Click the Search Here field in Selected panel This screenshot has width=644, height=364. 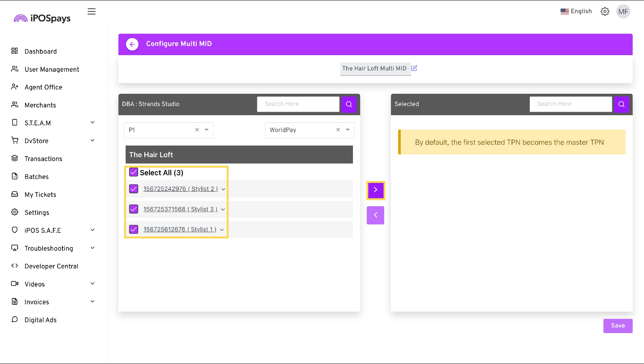[570, 104]
